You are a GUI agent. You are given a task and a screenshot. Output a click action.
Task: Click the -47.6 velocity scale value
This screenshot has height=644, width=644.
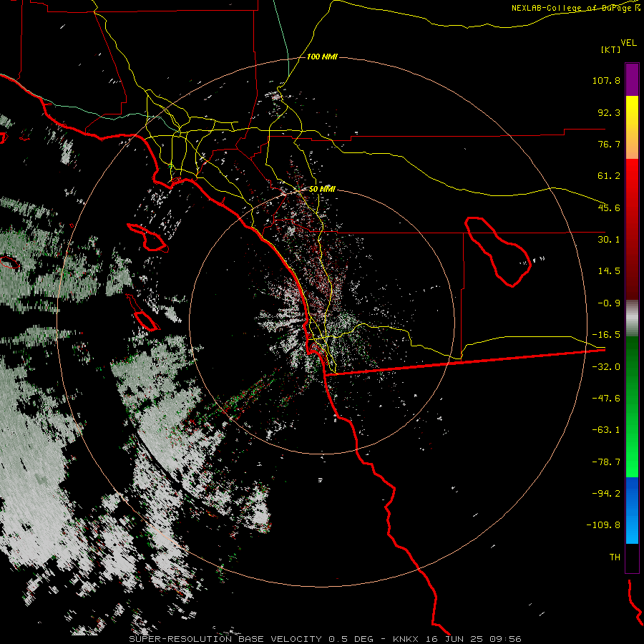606,399
